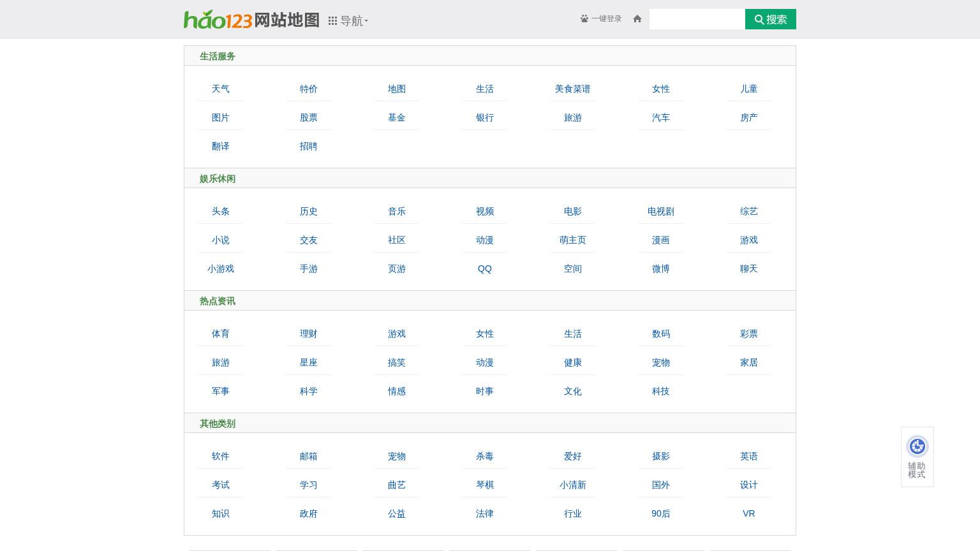Open the 科学 link
This screenshot has height=551, width=980.
click(x=309, y=391)
